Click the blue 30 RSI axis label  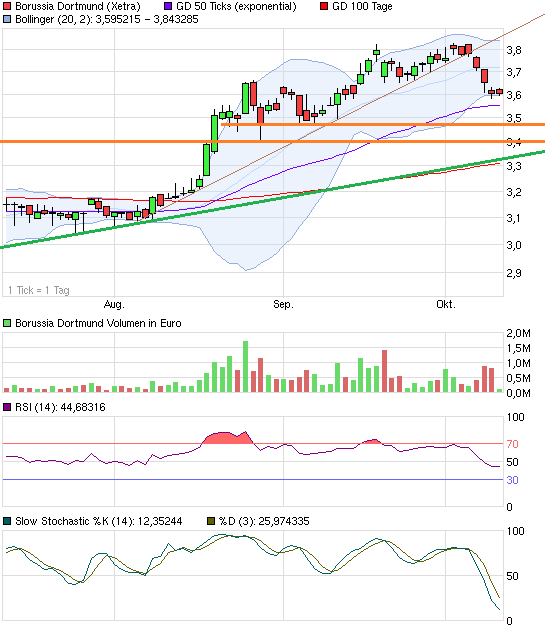click(513, 480)
